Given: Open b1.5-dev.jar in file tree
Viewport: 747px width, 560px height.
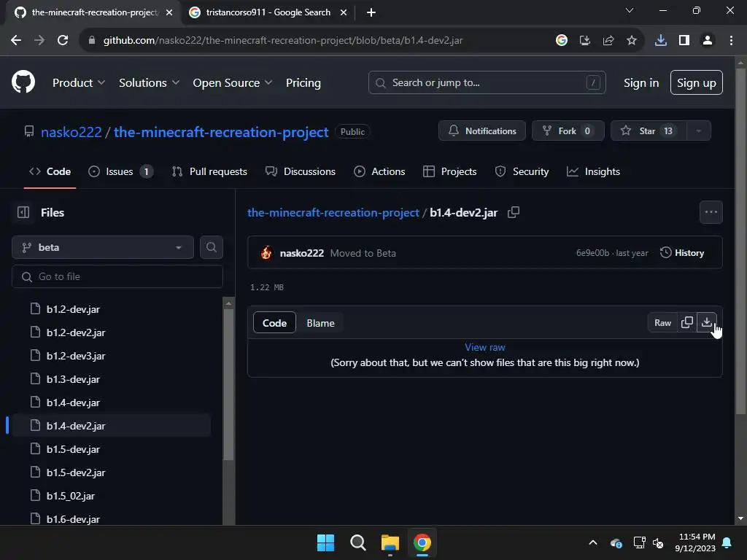Looking at the screenshot, I should 112,449.
